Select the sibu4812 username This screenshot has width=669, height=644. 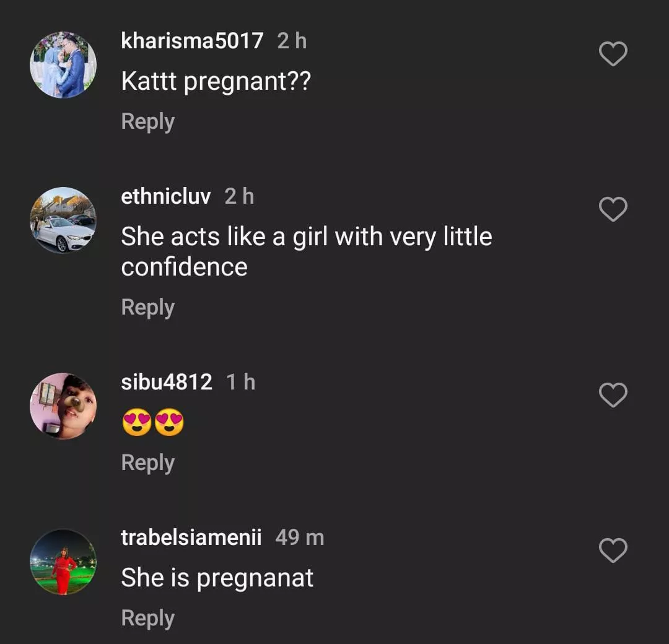tap(167, 382)
